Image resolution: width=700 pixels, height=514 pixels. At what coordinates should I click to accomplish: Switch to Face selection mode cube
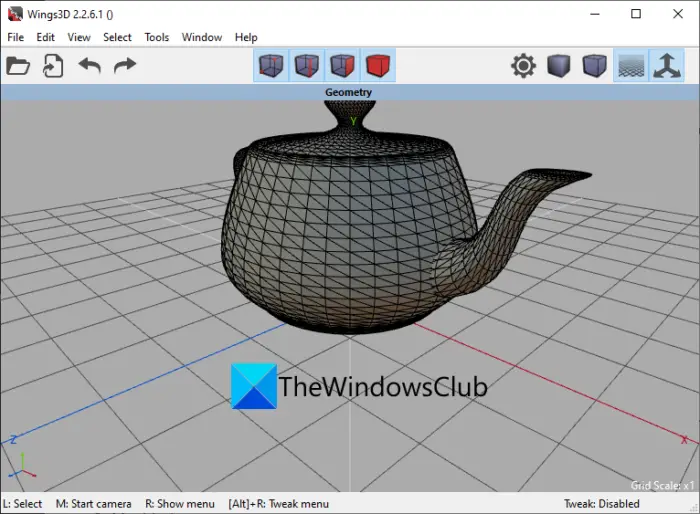tap(342, 66)
